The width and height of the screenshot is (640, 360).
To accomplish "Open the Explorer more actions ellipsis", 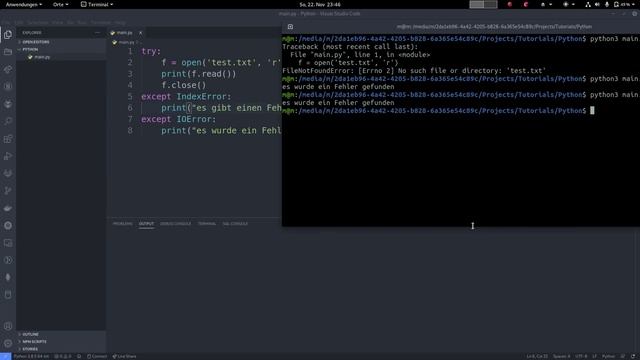I will (97, 33).
